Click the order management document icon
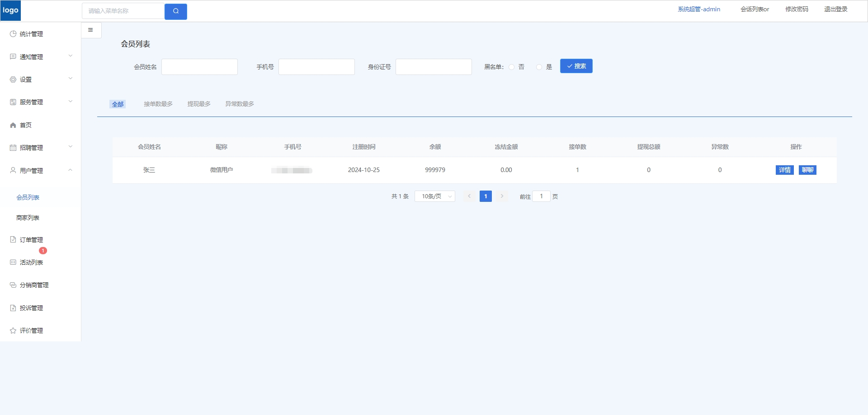This screenshot has width=868, height=415. coord(13,240)
